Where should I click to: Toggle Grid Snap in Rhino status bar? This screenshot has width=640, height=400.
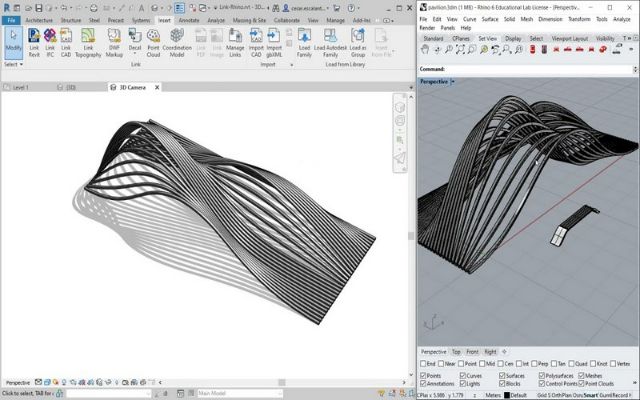[x=543, y=395]
